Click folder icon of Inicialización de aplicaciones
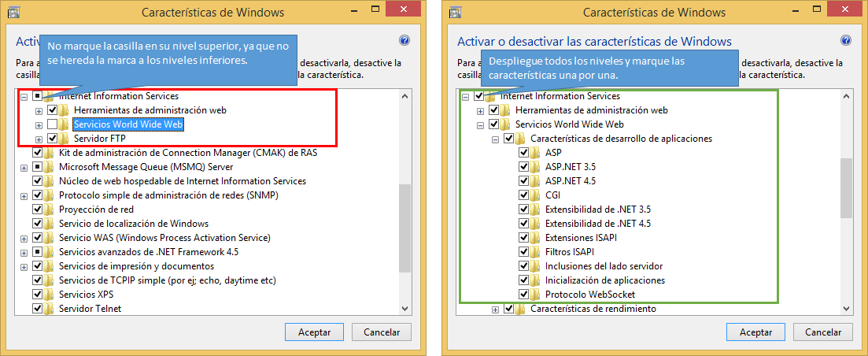The image size is (868, 356). tap(535, 280)
